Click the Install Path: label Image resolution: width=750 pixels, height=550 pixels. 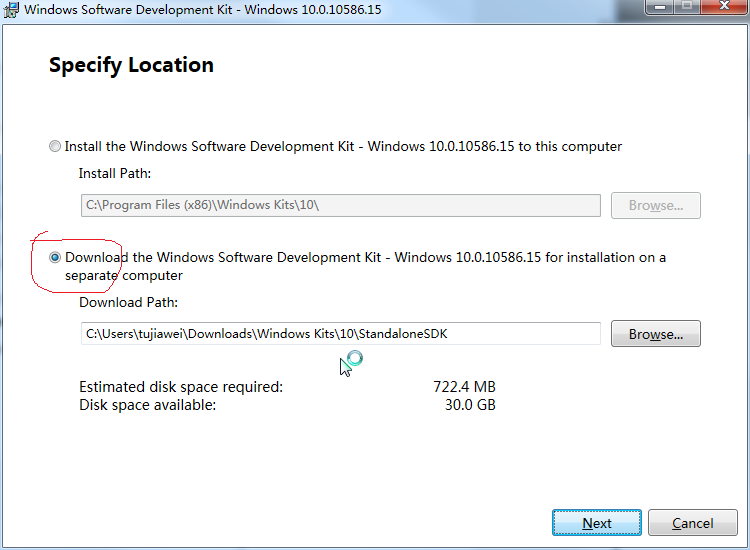[x=115, y=173]
